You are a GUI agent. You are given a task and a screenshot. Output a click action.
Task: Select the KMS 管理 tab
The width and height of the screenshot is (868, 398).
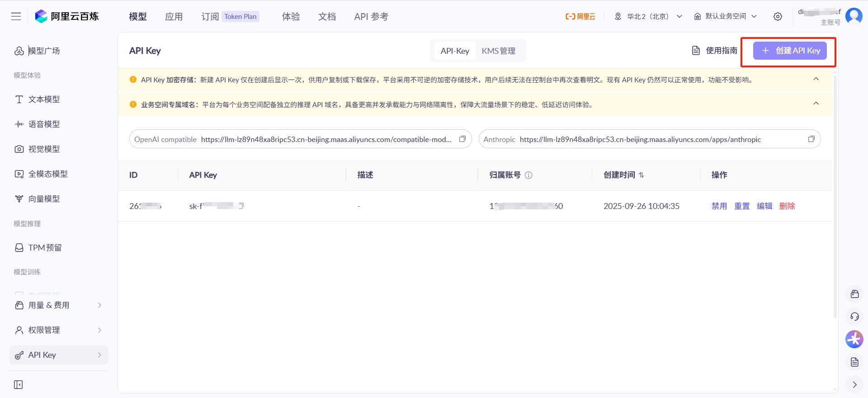pos(499,51)
